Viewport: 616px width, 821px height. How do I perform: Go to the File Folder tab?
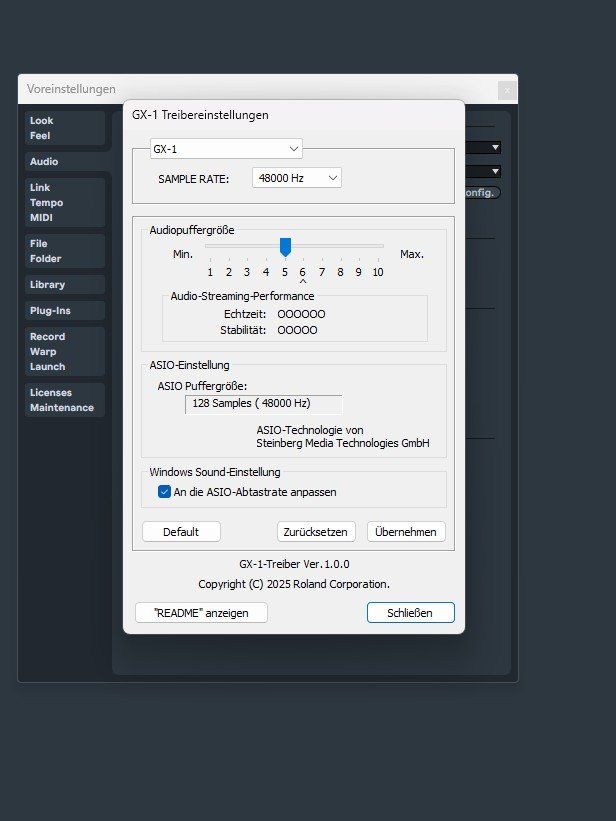tap(65, 251)
